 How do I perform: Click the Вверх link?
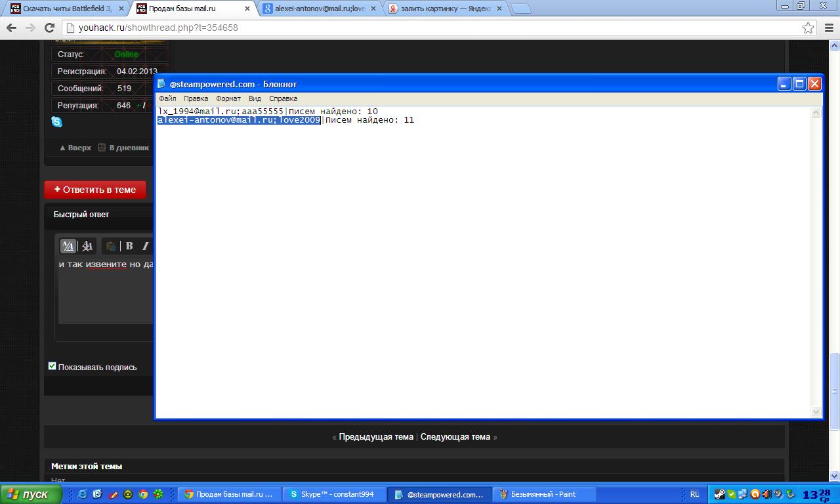click(x=75, y=148)
